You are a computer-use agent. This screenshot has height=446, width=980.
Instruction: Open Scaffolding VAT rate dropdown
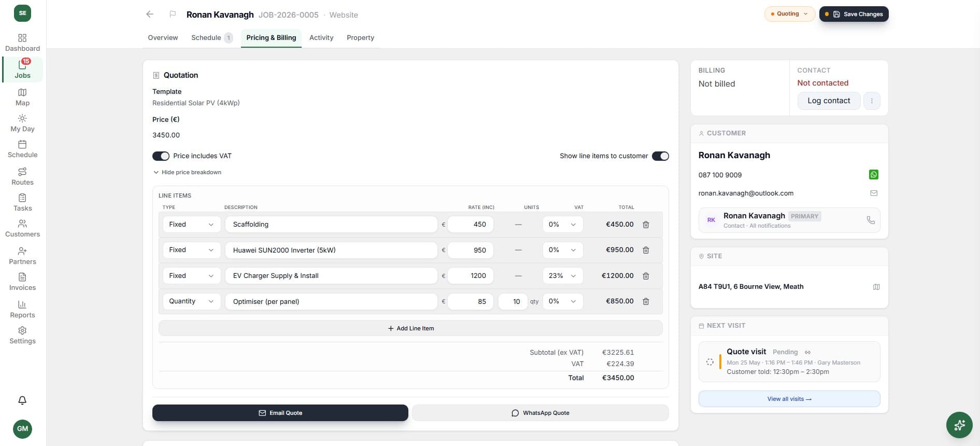[563, 225]
